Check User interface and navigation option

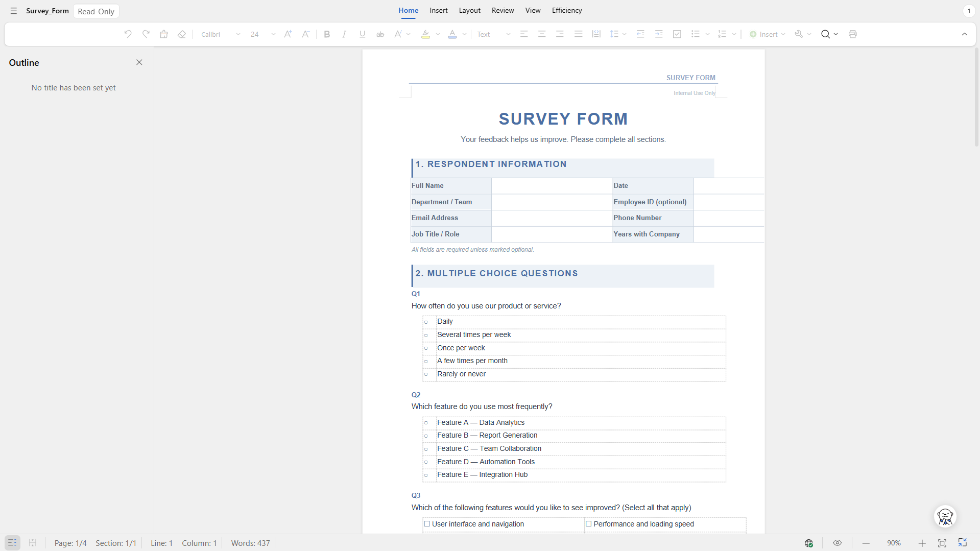click(x=427, y=524)
